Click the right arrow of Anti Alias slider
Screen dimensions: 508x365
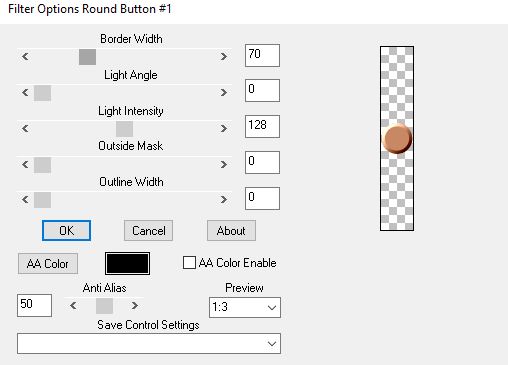pyautogui.click(x=135, y=305)
